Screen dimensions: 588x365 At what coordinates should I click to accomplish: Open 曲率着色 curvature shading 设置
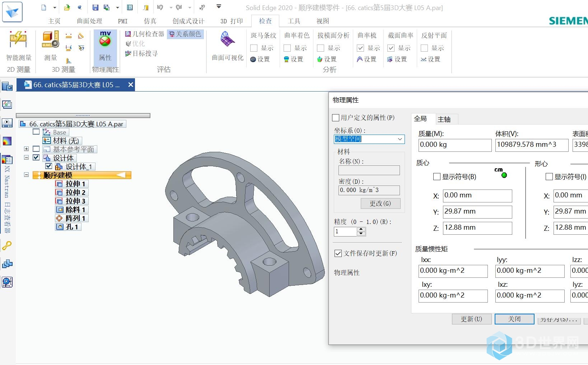coord(293,59)
